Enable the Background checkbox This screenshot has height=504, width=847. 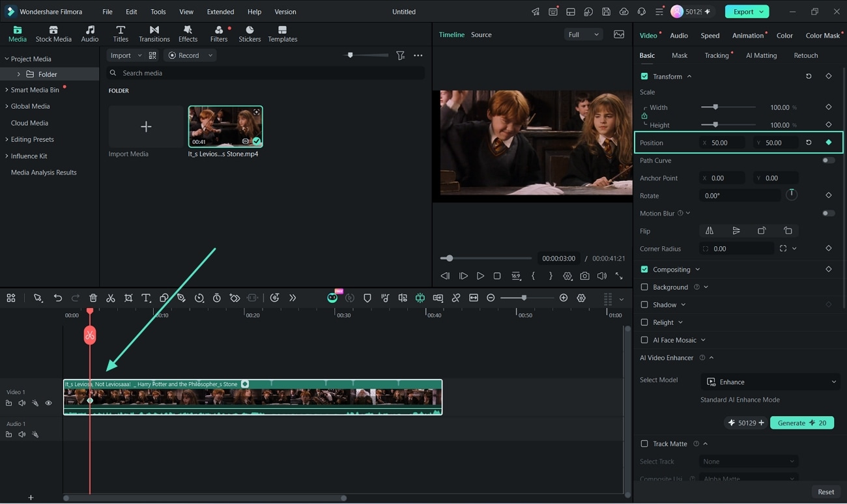point(644,287)
